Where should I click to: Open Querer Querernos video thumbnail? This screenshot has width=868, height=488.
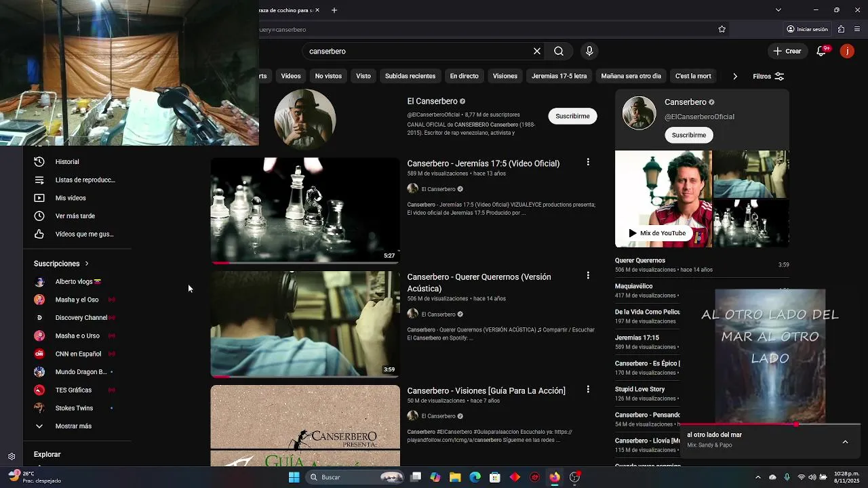point(305,324)
